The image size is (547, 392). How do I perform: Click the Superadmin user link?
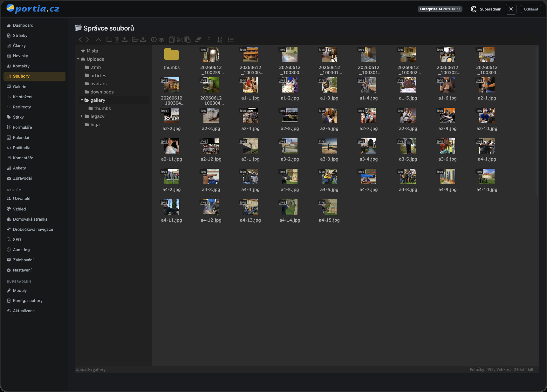(x=486, y=9)
